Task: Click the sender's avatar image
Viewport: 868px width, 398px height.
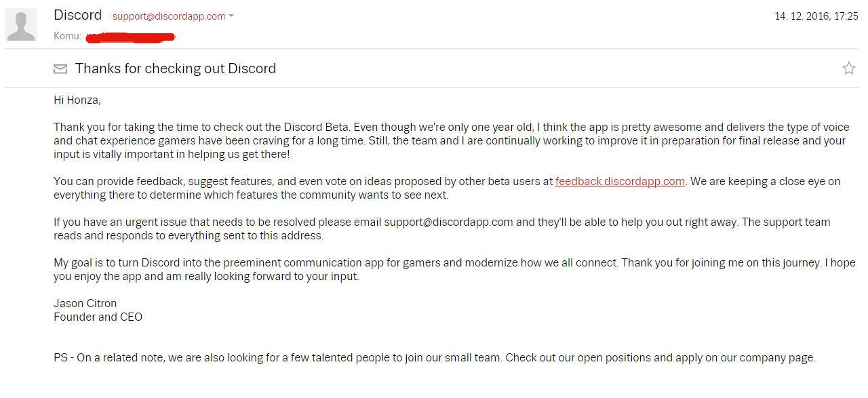Action: [20, 24]
